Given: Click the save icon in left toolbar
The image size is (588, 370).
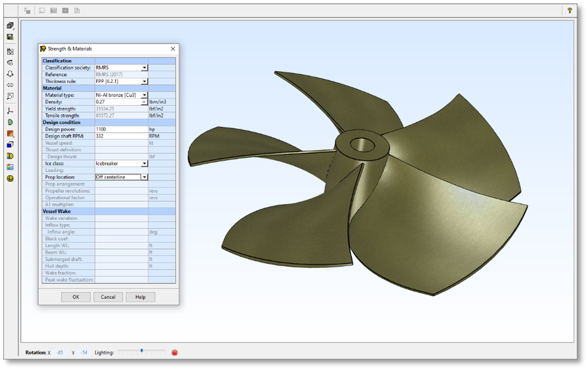Looking at the screenshot, I should 10,37.
